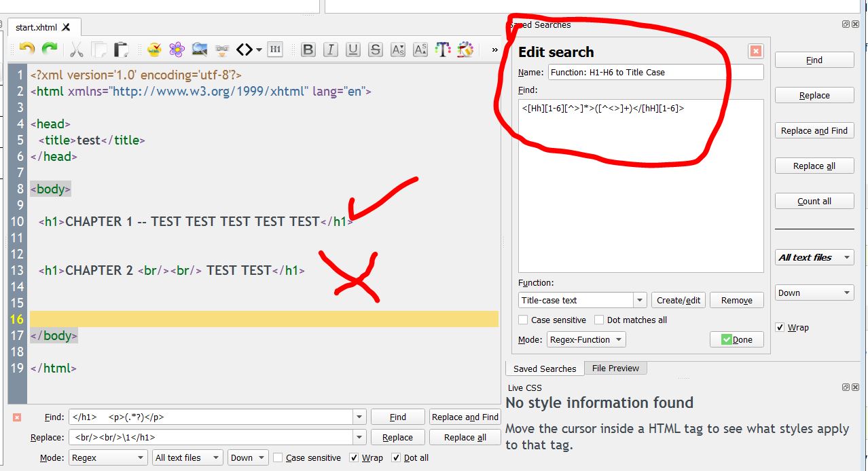Float the Live CSS panel
This screenshot has width=868, height=471.
pyautogui.click(x=846, y=387)
